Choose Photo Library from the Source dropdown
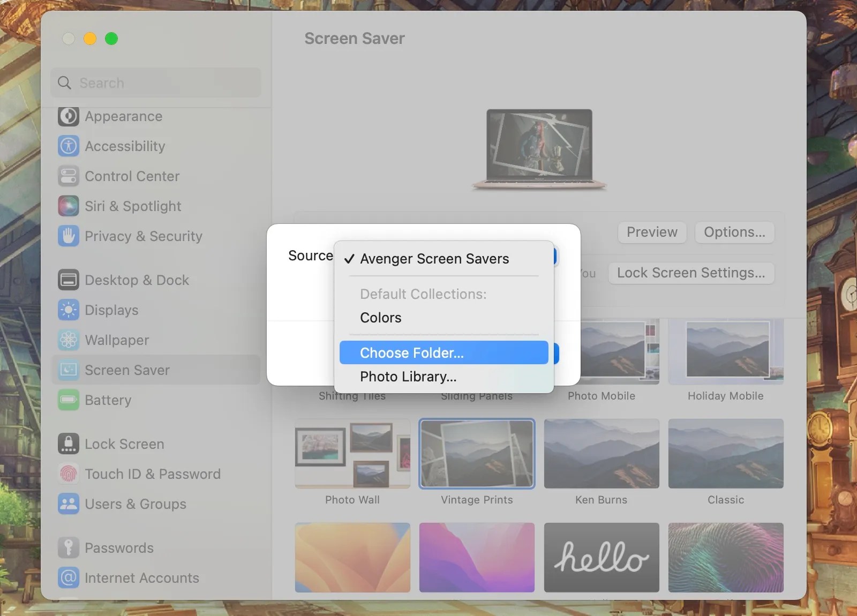The width and height of the screenshot is (857, 616). pyautogui.click(x=408, y=376)
